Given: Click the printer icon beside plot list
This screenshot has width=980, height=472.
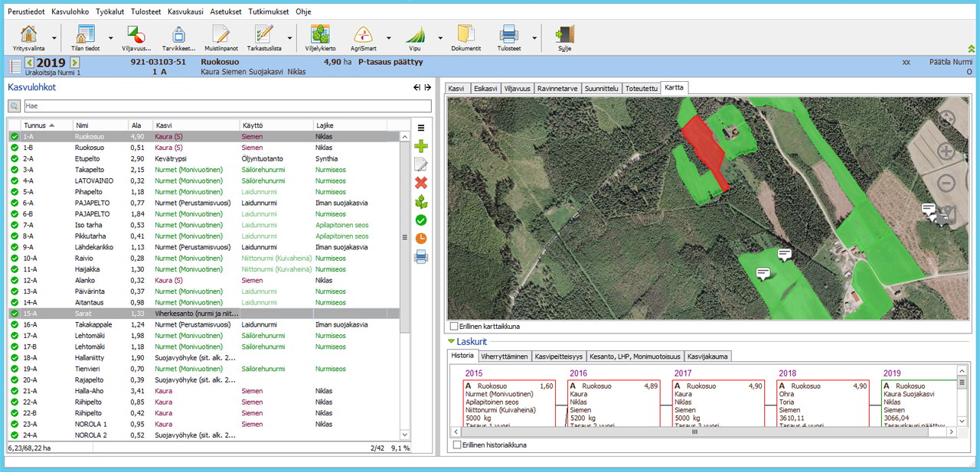Looking at the screenshot, I should click(x=421, y=257).
